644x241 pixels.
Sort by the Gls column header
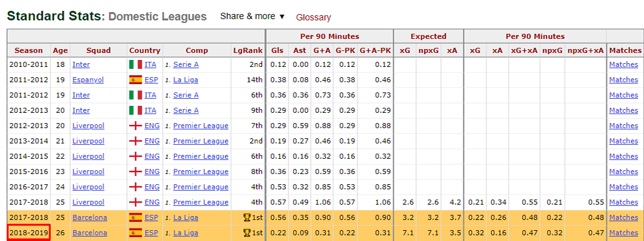coord(277,50)
